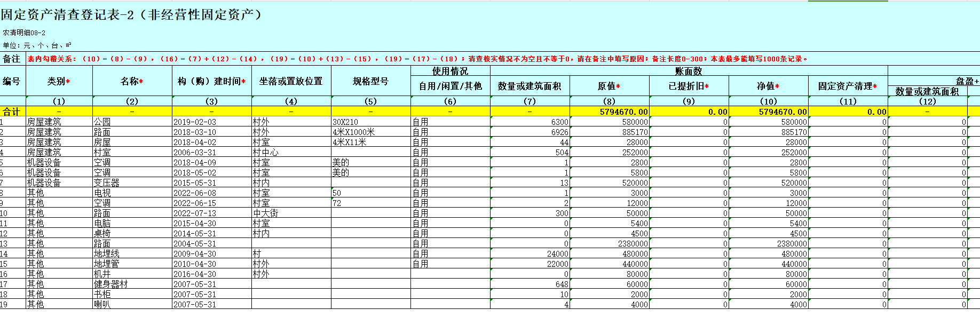Viewport: 980px width, 325px height.
Task: Select the 自用/闲置/其他 header cell
Action: [450, 86]
